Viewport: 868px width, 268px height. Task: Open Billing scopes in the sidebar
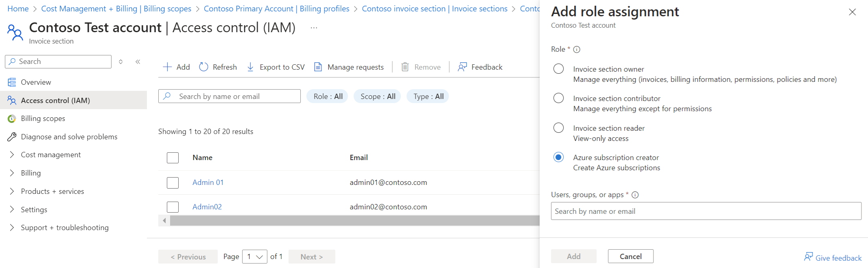pos(43,119)
